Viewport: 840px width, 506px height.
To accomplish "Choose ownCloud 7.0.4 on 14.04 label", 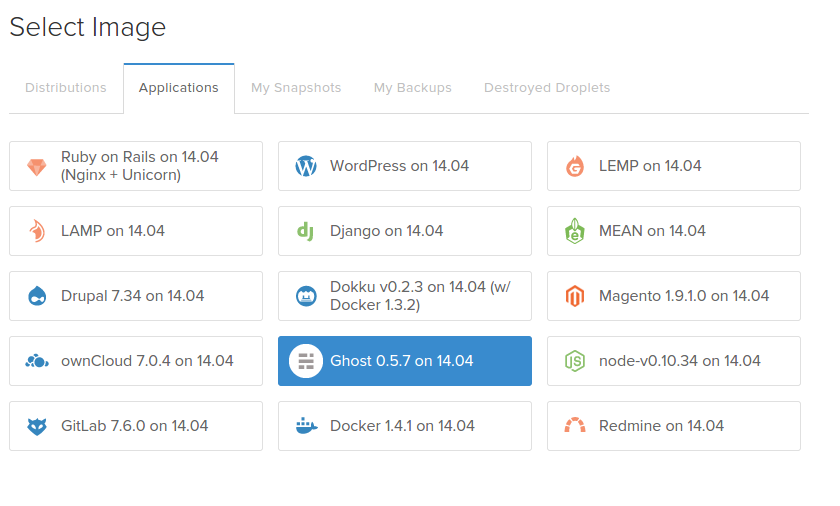I will [x=147, y=361].
